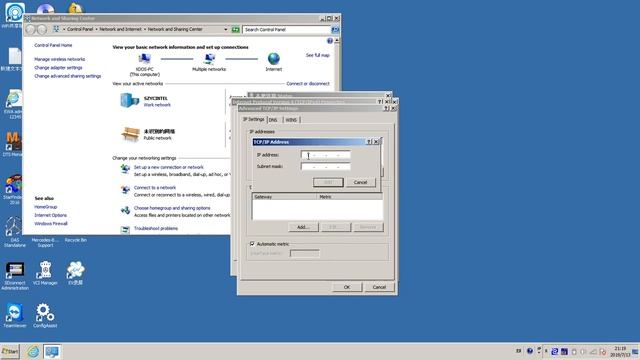640x360 pixels.
Task: Click the Metric column header
Action: 350,197
